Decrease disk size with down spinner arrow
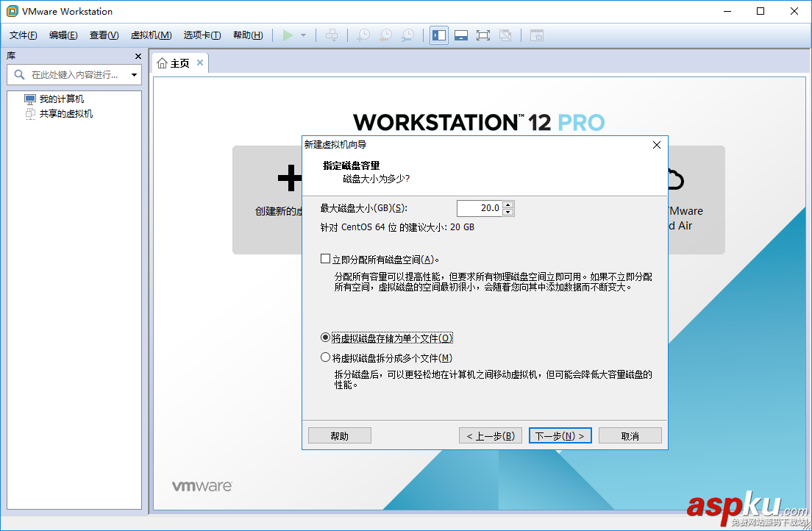The height and width of the screenshot is (531, 812). tap(508, 212)
